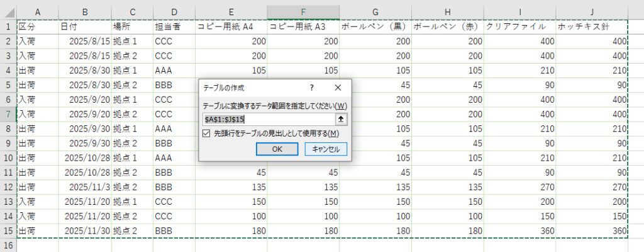Select row 15 header
Image resolution: width=644 pixels, height=252 pixels.
click(8, 231)
